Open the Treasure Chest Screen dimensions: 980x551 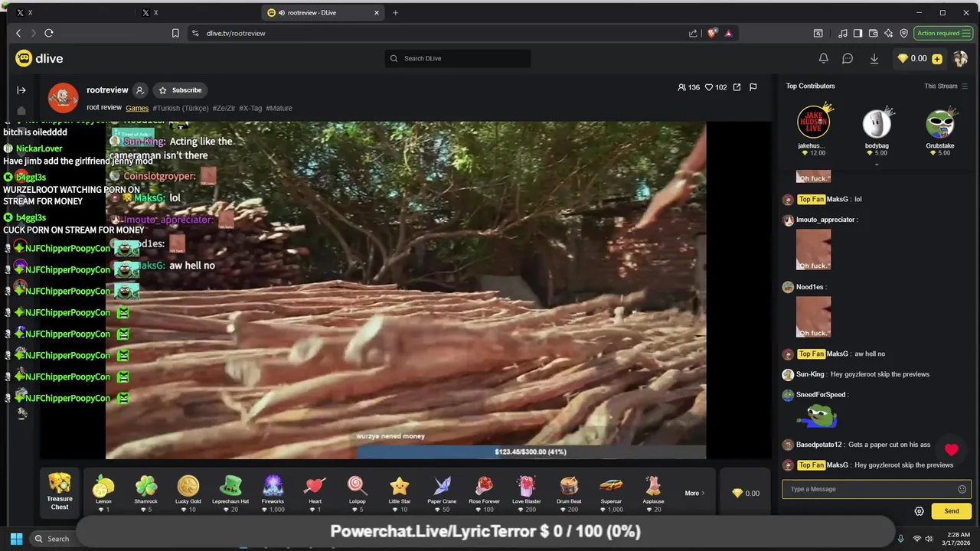(x=60, y=492)
